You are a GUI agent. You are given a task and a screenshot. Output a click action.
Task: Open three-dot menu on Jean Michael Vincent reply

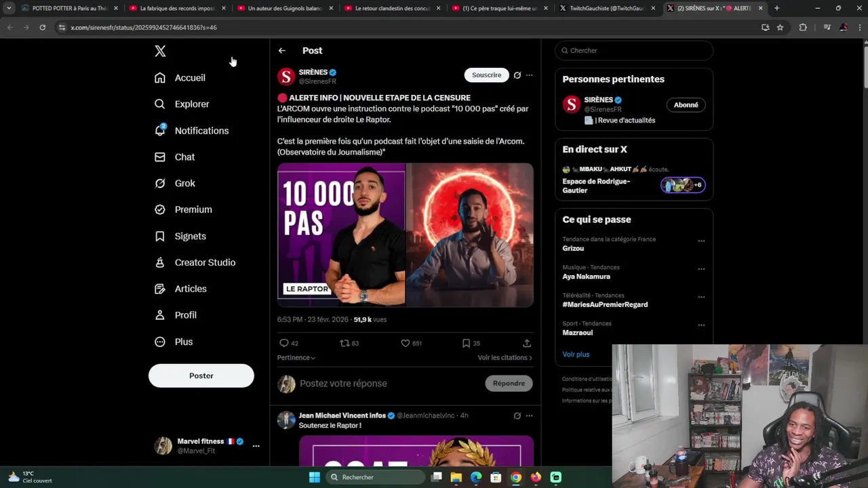click(x=530, y=416)
